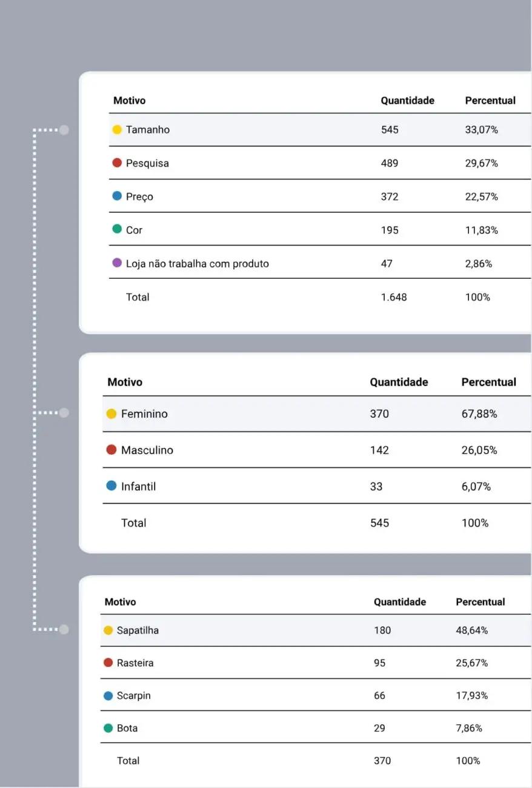Select the red dot next to Rasteira
Image resolution: width=532 pixels, height=788 pixels.
(108, 663)
